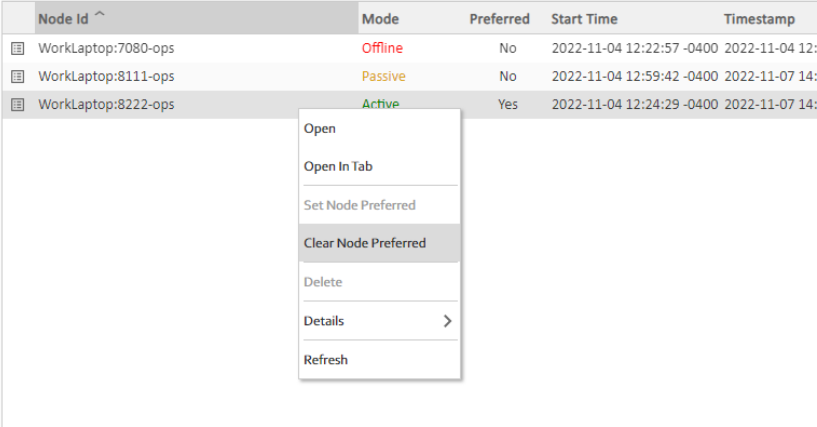Pick Clear Node Preferred in context menu
The height and width of the screenshot is (427, 817).
pos(365,243)
